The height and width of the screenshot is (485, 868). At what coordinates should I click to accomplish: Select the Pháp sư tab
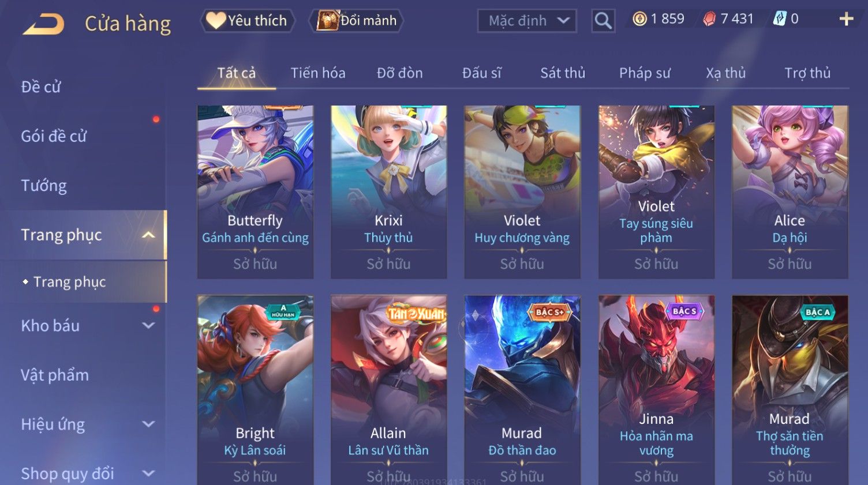pyautogui.click(x=645, y=73)
